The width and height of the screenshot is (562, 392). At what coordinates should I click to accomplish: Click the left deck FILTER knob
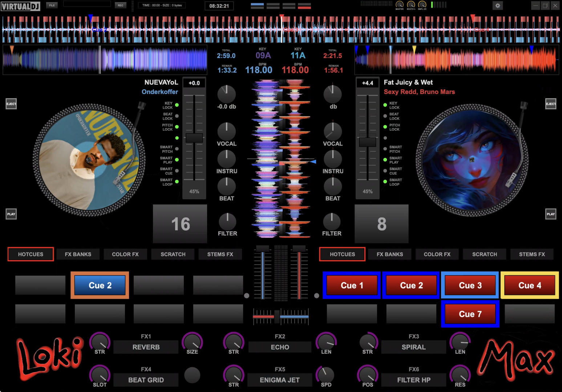click(x=227, y=221)
